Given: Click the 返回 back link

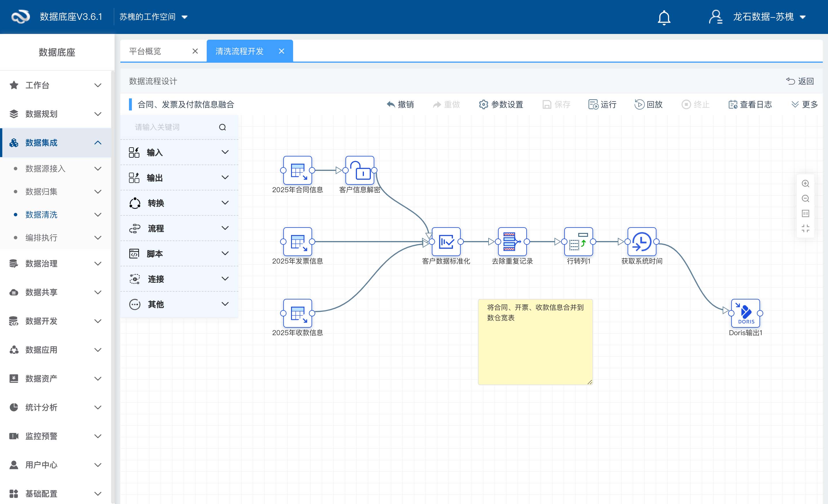Looking at the screenshot, I should point(800,81).
